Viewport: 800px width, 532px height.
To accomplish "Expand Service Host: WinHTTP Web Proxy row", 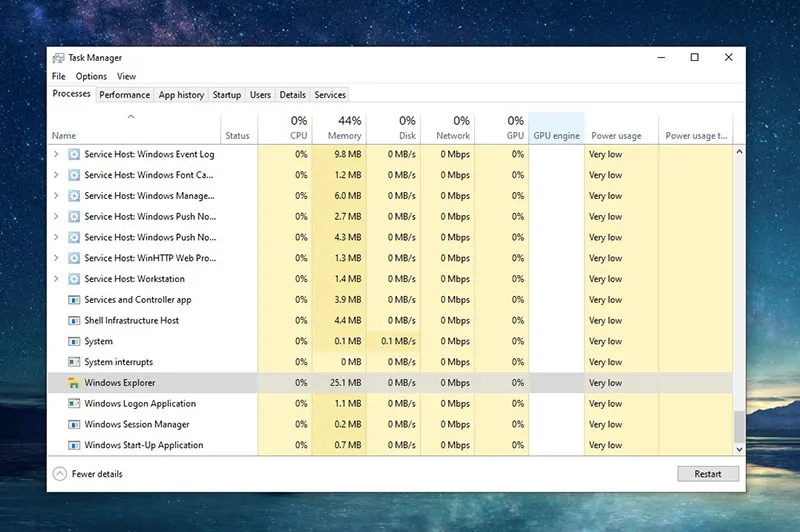I will pos(56,258).
